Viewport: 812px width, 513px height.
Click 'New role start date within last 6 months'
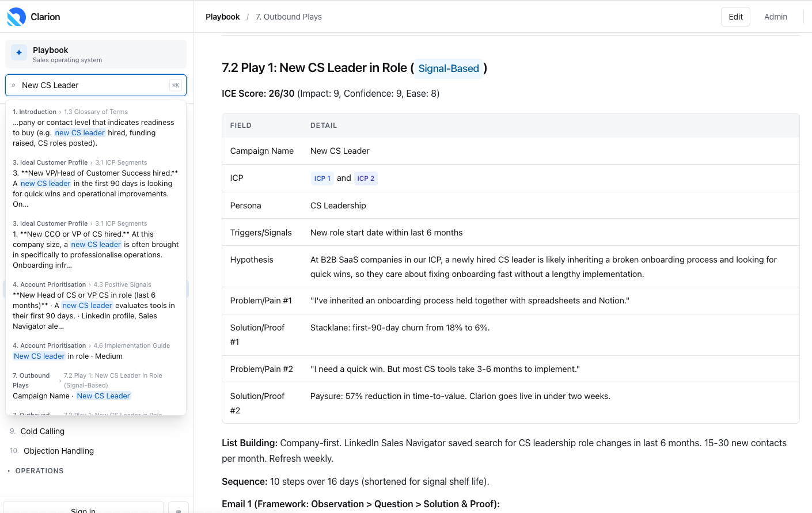click(x=386, y=233)
